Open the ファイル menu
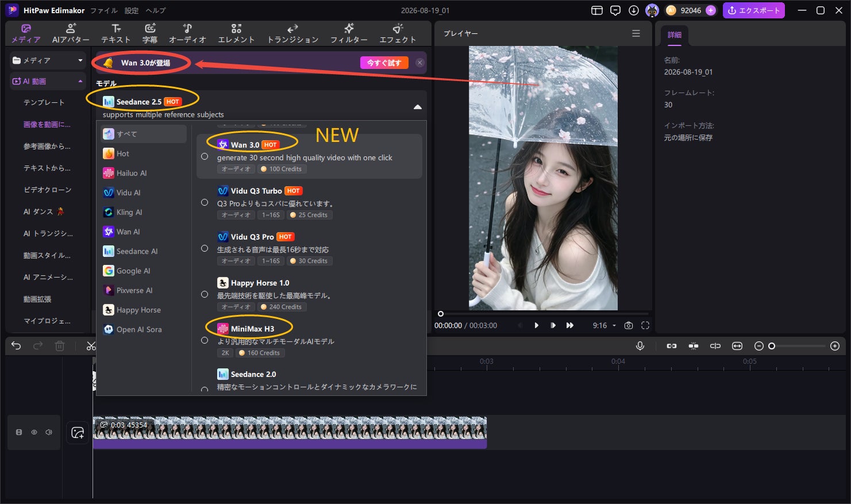The height and width of the screenshot is (504, 851). click(x=104, y=10)
